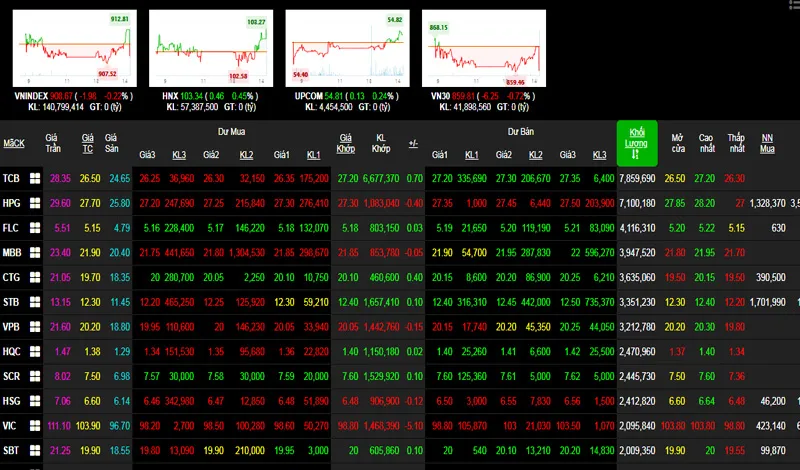This screenshot has height=470, width=800.
Task: Click MBB bid volume 1,304,530
Action: click(x=247, y=253)
